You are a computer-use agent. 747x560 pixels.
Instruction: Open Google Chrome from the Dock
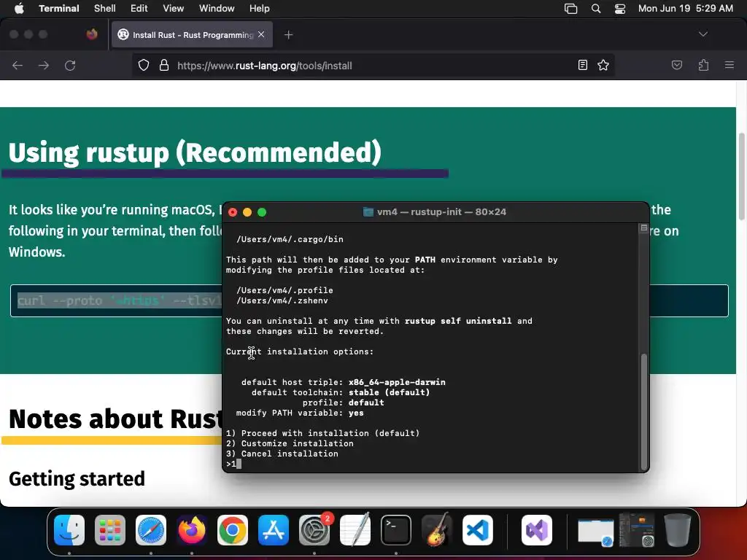coord(233,530)
